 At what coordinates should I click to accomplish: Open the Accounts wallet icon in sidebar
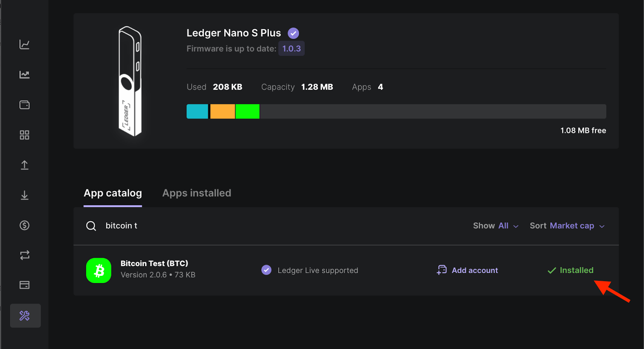coord(25,105)
